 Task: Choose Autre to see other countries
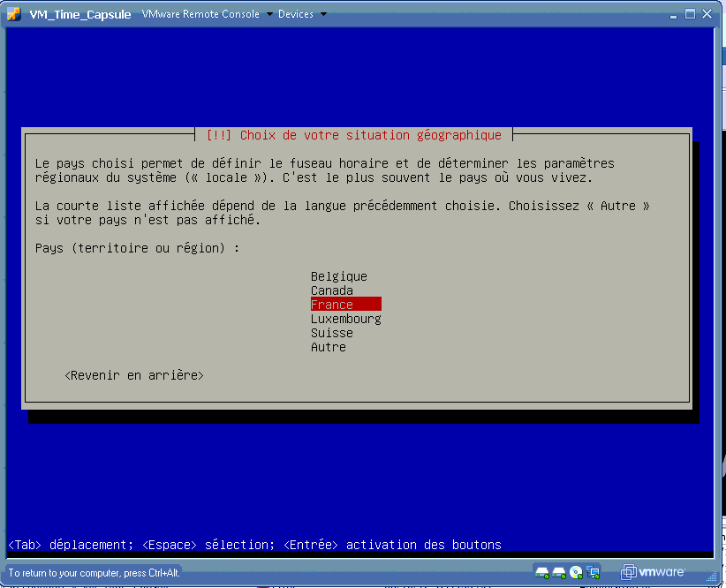[x=329, y=347]
